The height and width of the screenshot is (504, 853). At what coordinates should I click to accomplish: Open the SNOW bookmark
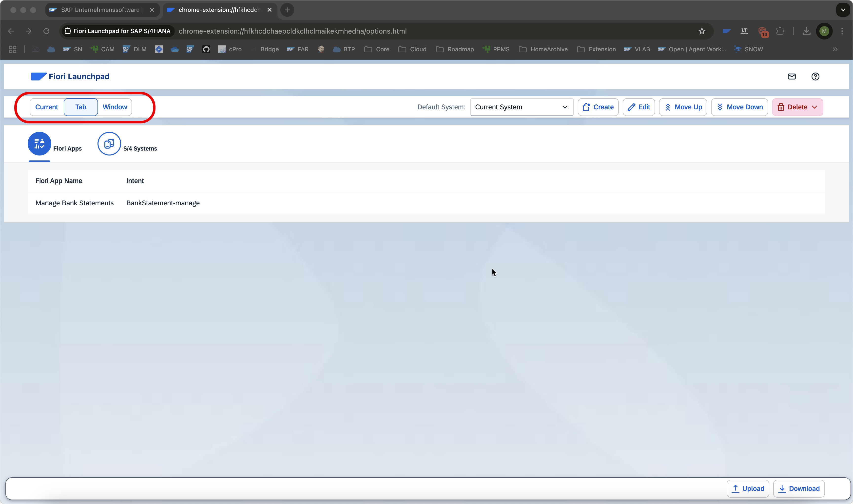point(748,49)
